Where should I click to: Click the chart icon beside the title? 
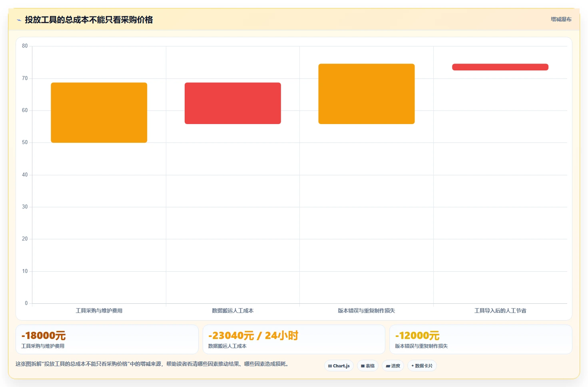(x=19, y=20)
